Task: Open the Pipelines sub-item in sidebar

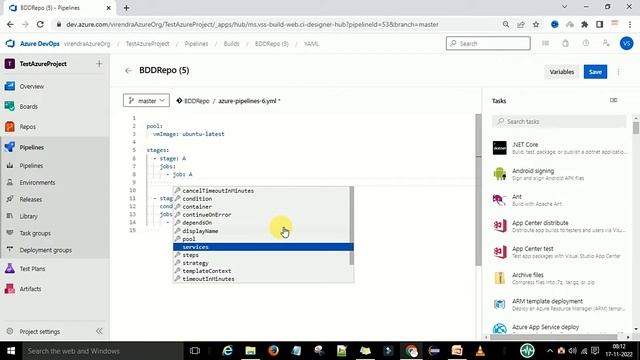Action: [31, 165]
